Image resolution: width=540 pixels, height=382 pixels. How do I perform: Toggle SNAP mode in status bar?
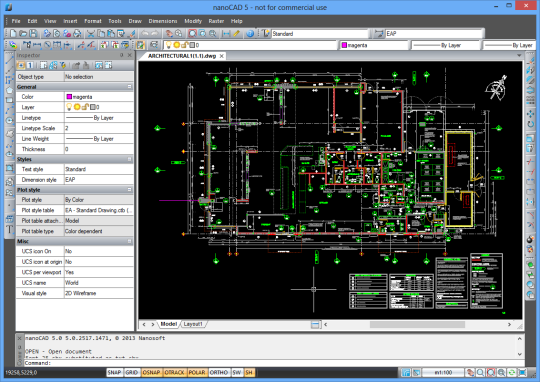point(114,372)
